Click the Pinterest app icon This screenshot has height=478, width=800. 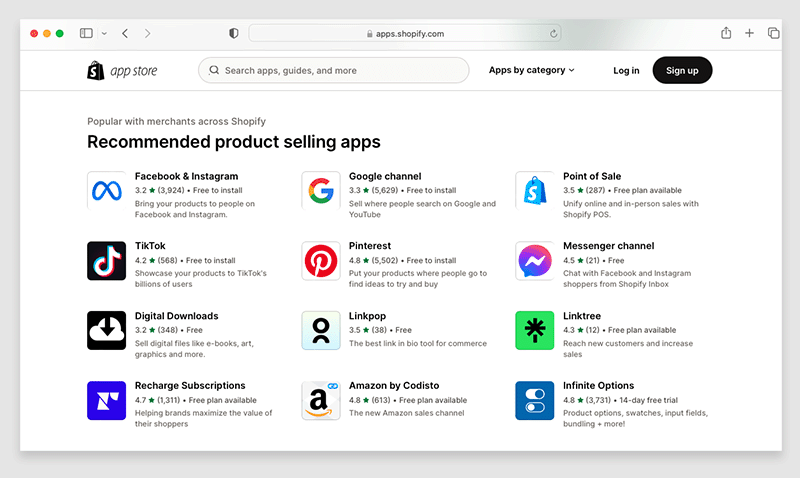click(x=320, y=261)
